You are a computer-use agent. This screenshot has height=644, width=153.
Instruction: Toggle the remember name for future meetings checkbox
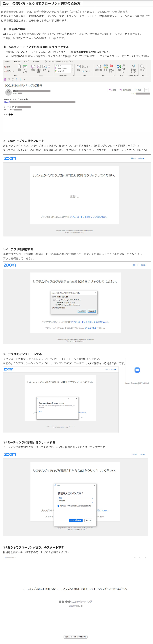pos(58,506)
